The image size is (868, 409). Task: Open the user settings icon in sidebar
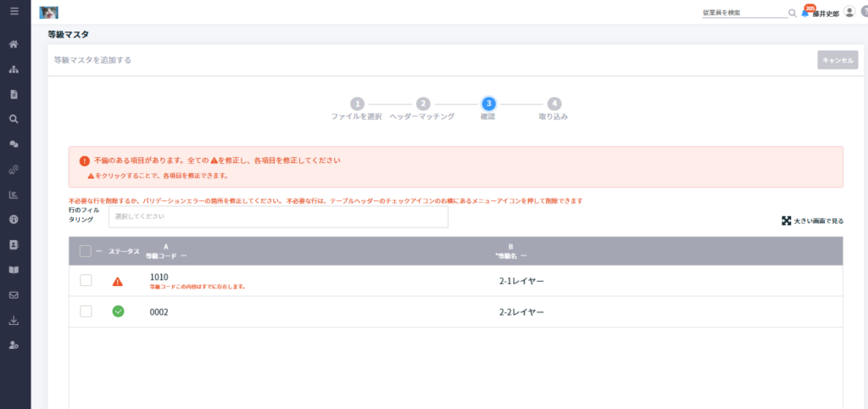pos(14,345)
